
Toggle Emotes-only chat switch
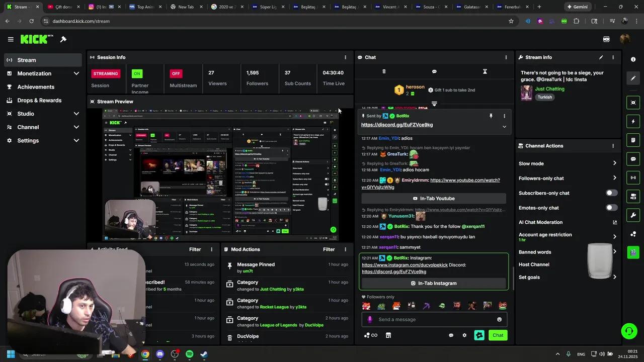click(612, 208)
